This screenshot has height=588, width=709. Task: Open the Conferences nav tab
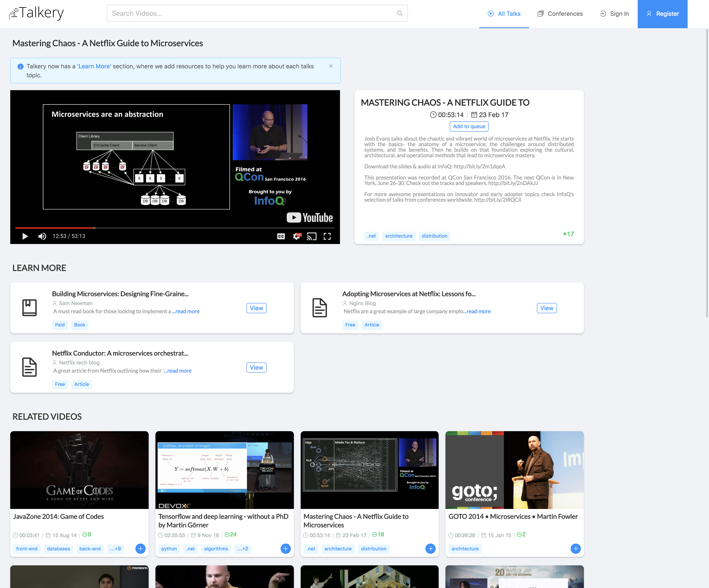tap(560, 14)
